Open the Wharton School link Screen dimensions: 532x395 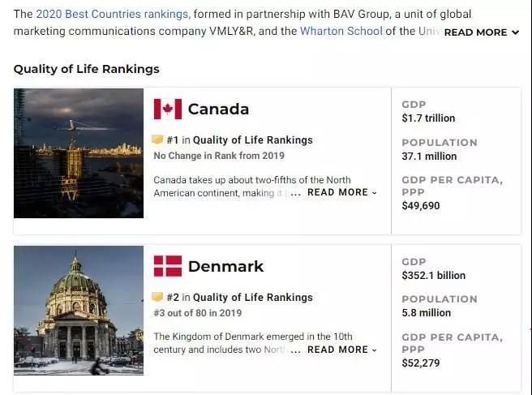[341, 31]
